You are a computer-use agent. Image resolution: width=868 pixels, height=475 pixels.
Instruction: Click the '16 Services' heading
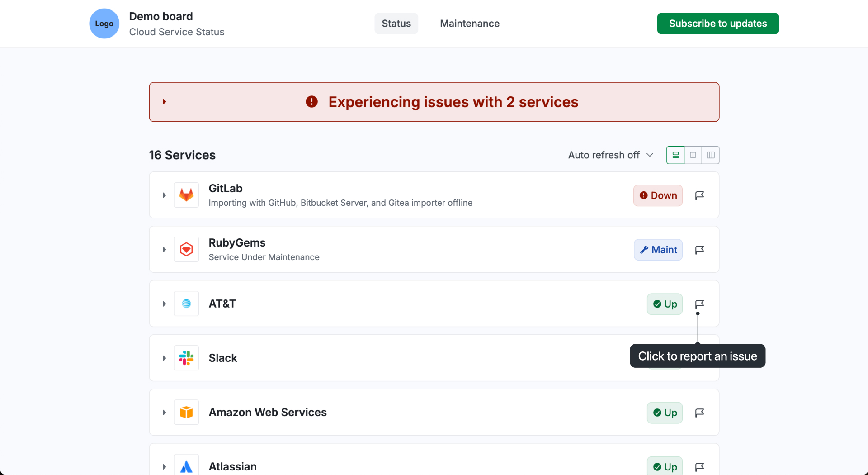pos(182,155)
